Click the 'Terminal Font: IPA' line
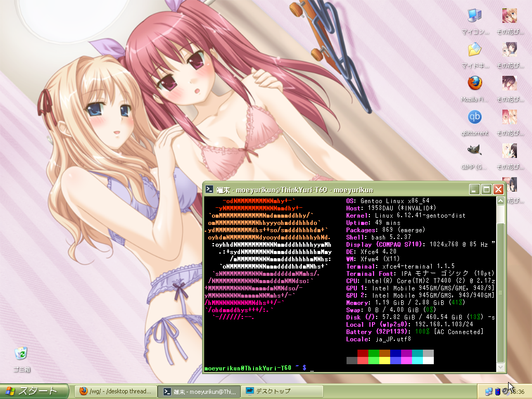Image resolution: width=532 pixels, height=399 pixels. click(420, 273)
